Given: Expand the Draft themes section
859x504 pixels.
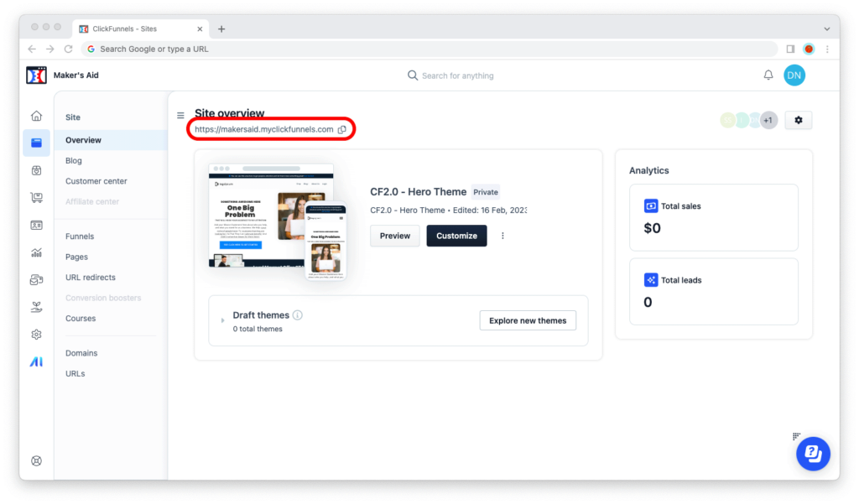Looking at the screenshot, I should pos(222,320).
